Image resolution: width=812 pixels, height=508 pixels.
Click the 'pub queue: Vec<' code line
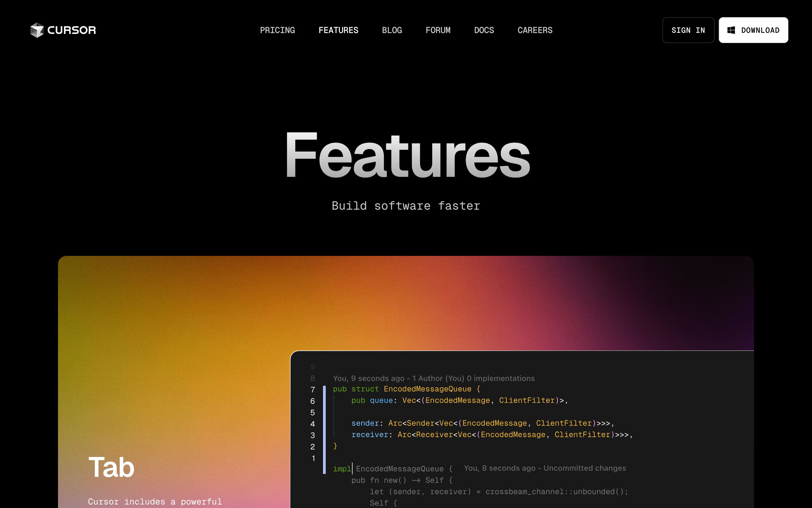459,400
